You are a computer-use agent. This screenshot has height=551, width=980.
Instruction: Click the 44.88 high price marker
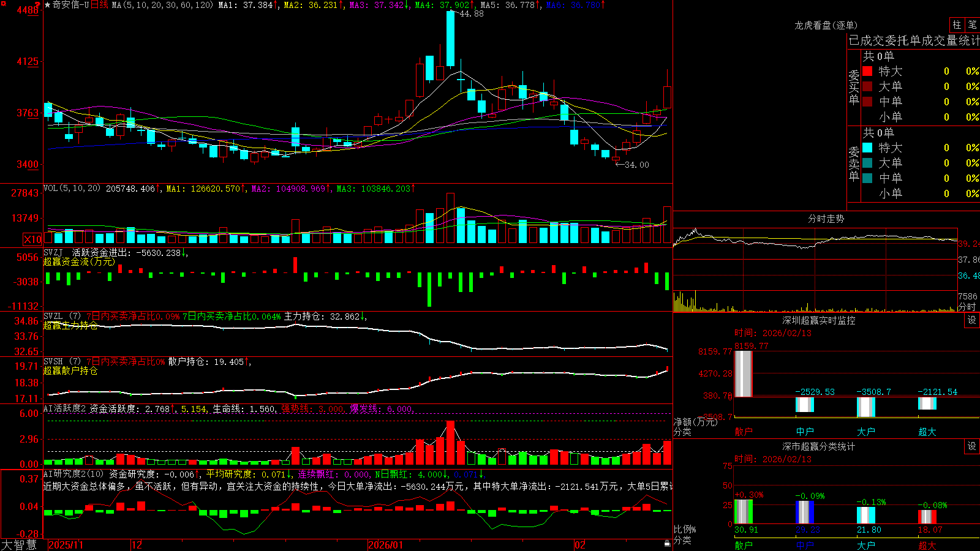472,13
